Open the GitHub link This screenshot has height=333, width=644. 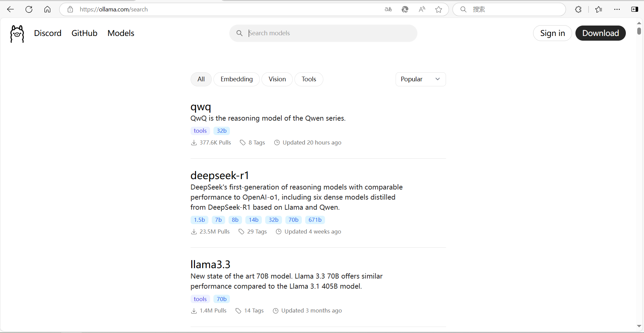coord(84,33)
